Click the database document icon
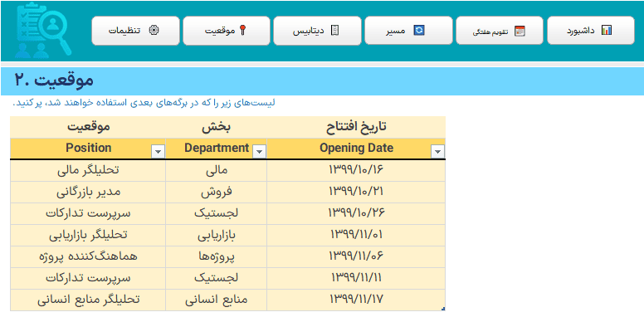The height and width of the screenshot is (322, 644). [335, 31]
